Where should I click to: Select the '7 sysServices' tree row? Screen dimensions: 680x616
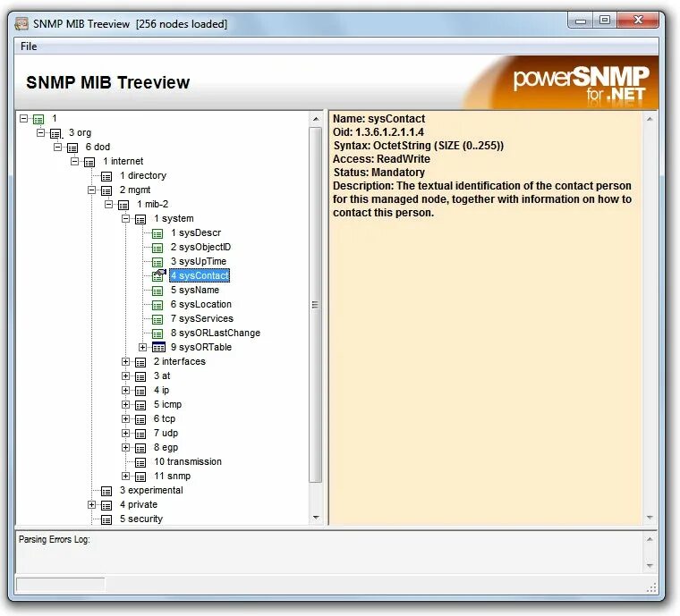(x=201, y=318)
